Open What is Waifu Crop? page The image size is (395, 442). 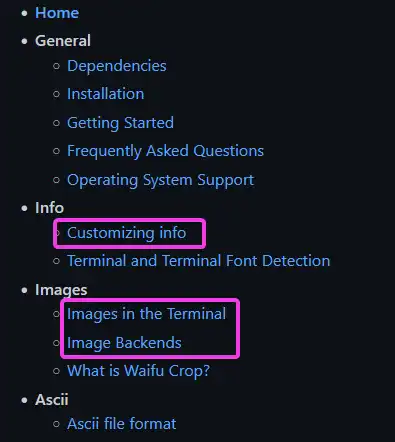[x=139, y=371]
